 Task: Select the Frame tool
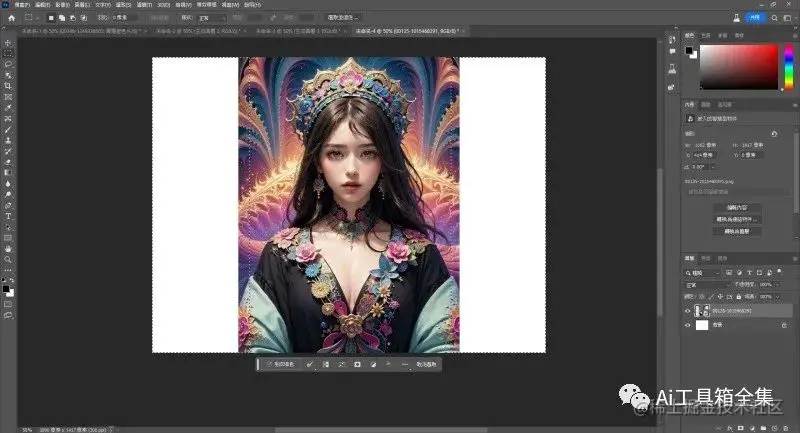click(x=8, y=97)
